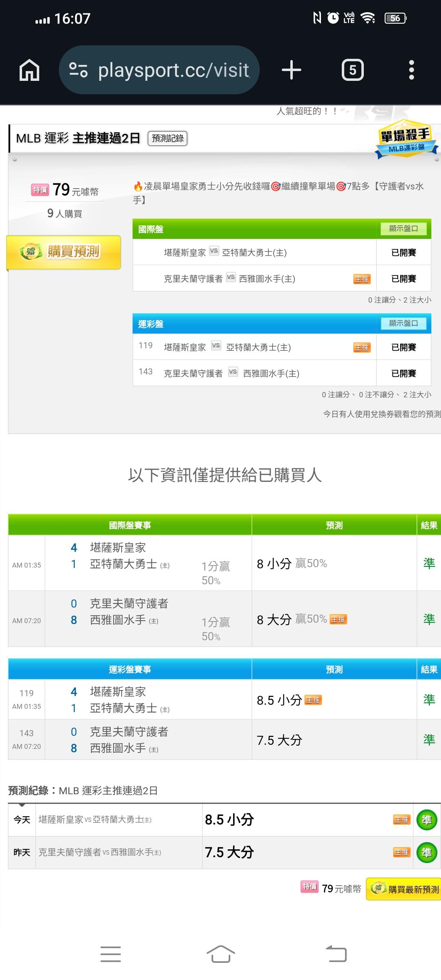The width and height of the screenshot is (441, 980).
Task: Tap the browser home icon
Action: click(29, 70)
